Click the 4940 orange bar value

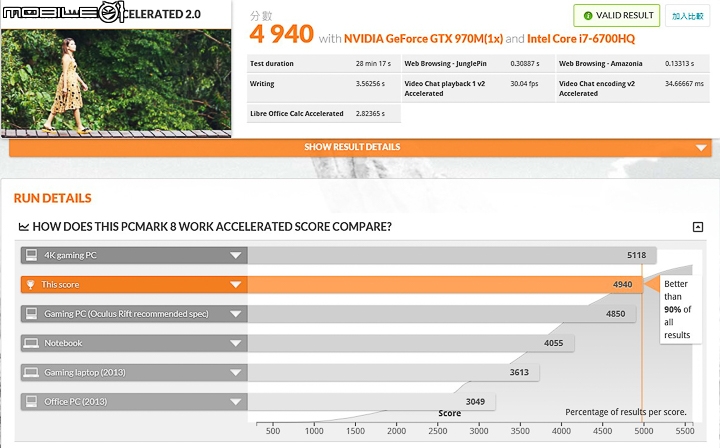pyautogui.click(x=622, y=285)
